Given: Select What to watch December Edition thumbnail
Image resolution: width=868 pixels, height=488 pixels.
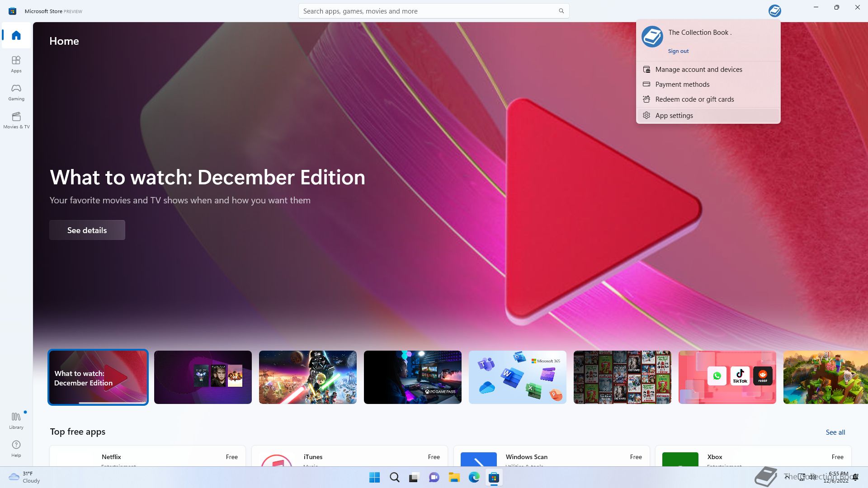Looking at the screenshot, I should click(98, 377).
